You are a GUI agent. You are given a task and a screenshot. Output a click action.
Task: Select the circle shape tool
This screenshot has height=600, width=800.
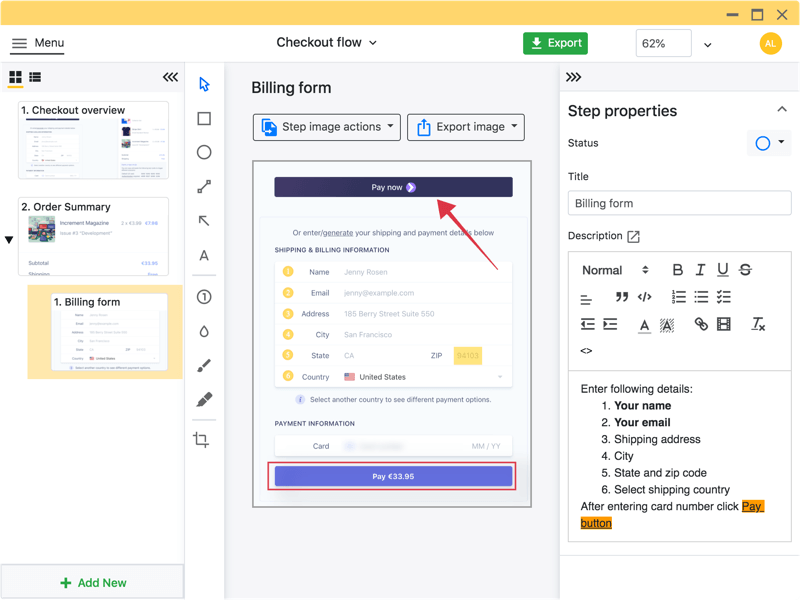(204, 152)
